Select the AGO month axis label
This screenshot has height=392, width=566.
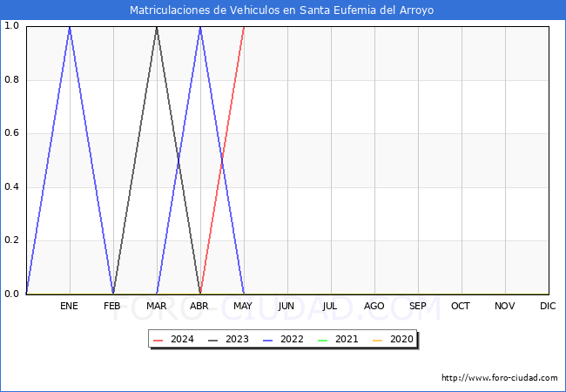pyautogui.click(x=374, y=306)
